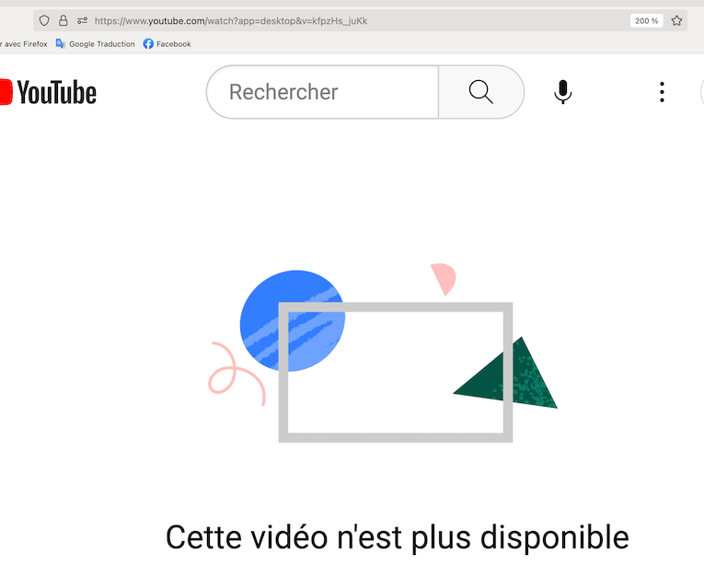Focus the Rechercher search field
The width and height of the screenshot is (704, 588).
tap(322, 92)
